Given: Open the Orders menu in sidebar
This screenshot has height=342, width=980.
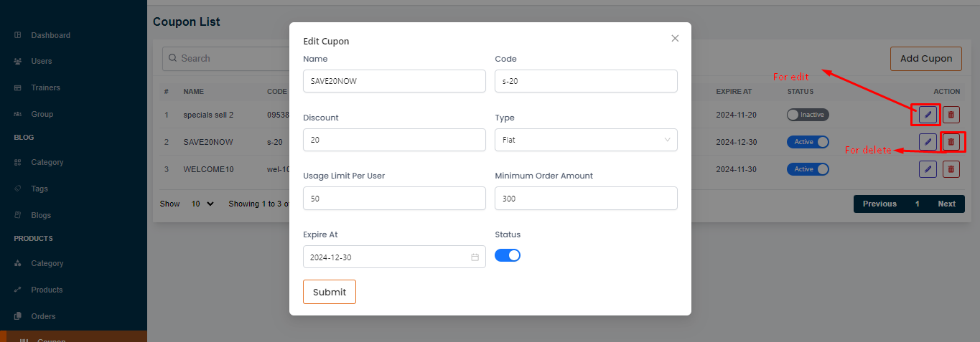Looking at the screenshot, I should [x=43, y=316].
